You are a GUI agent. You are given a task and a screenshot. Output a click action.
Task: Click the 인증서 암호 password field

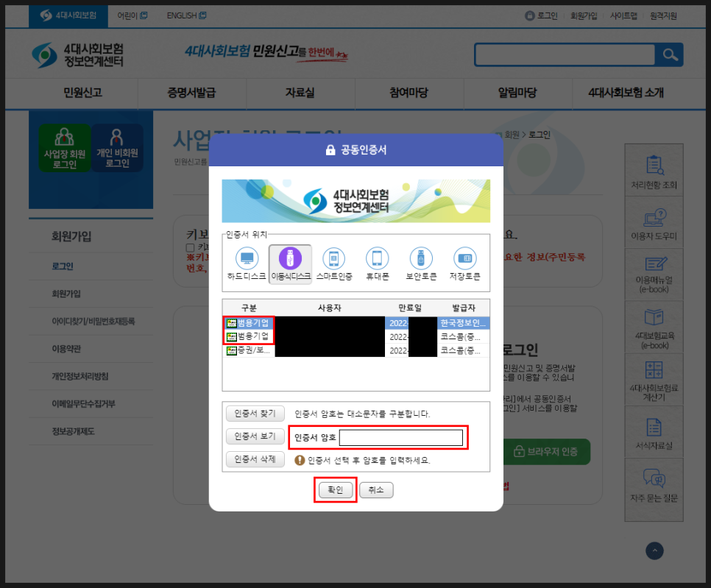click(401, 437)
